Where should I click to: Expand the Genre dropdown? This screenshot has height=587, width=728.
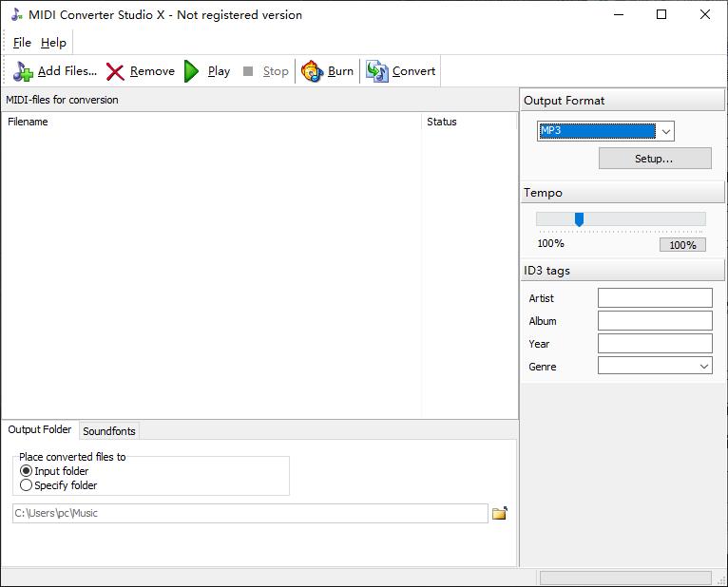tap(704, 366)
